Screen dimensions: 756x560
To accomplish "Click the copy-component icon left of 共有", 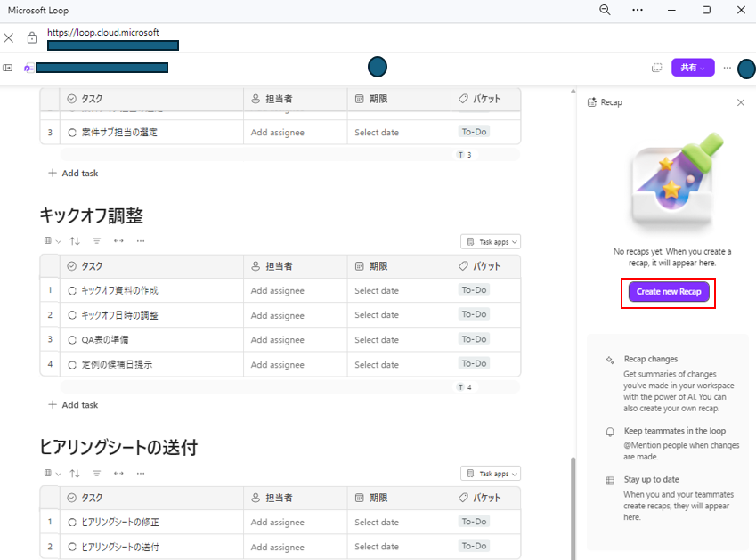I will pos(656,67).
